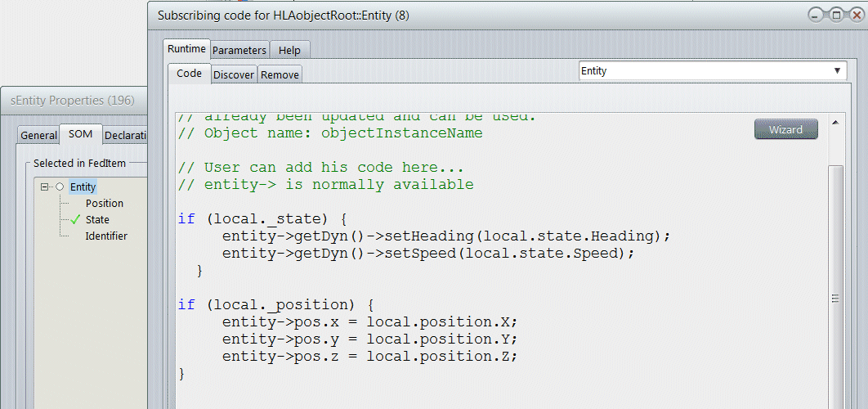Image resolution: width=868 pixels, height=409 pixels.
Task: Click the dropdown arrow of Entity combo box
Action: pos(837,71)
